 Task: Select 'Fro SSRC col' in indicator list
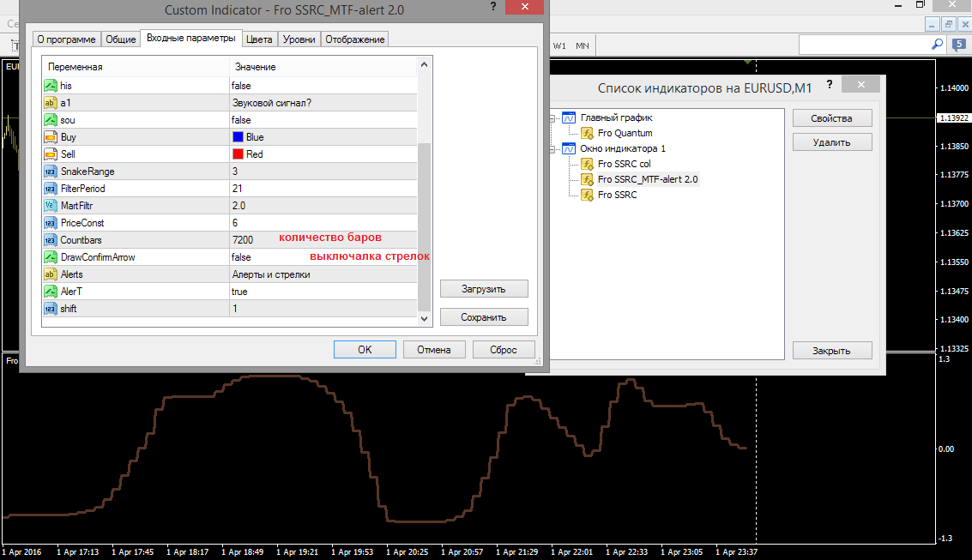click(x=625, y=164)
